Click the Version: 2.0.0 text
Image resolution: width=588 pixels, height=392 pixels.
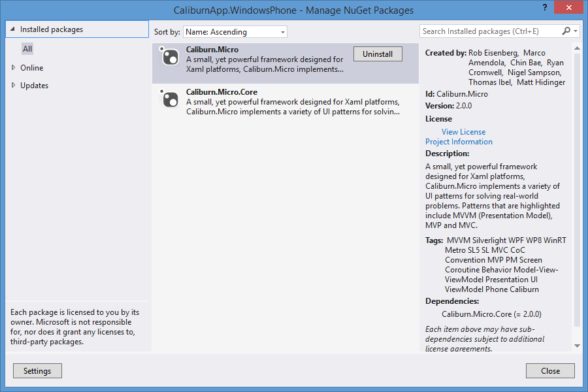point(448,106)
